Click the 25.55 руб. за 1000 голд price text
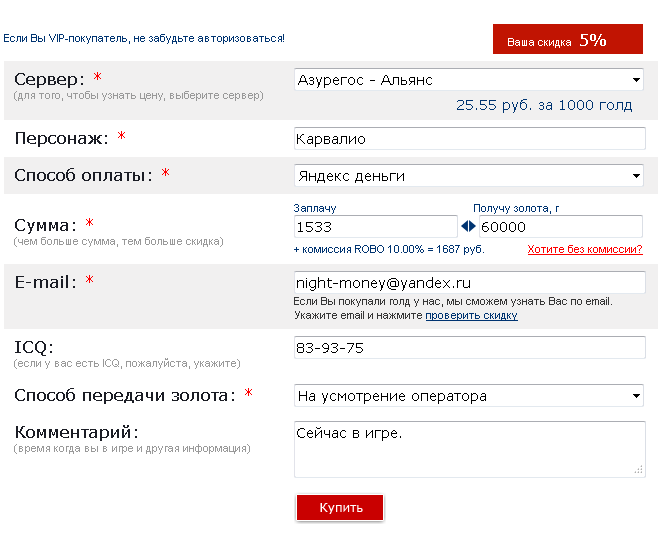 click(x=544, y=105)
